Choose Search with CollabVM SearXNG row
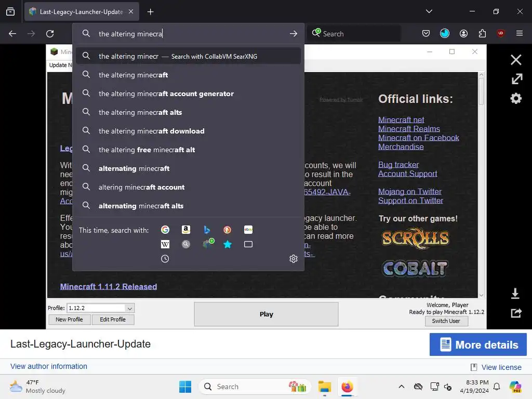 tap(188, 56)
